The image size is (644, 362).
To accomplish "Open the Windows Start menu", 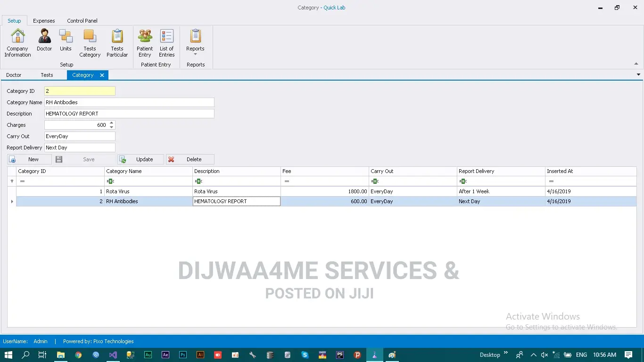I will [x=8, y=355].
